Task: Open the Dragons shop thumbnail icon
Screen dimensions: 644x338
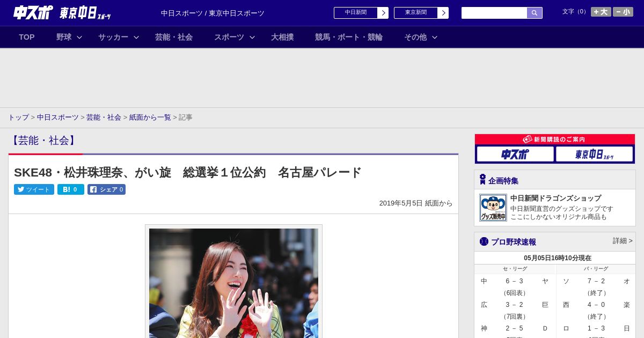Action: click(x=493, y=208)
